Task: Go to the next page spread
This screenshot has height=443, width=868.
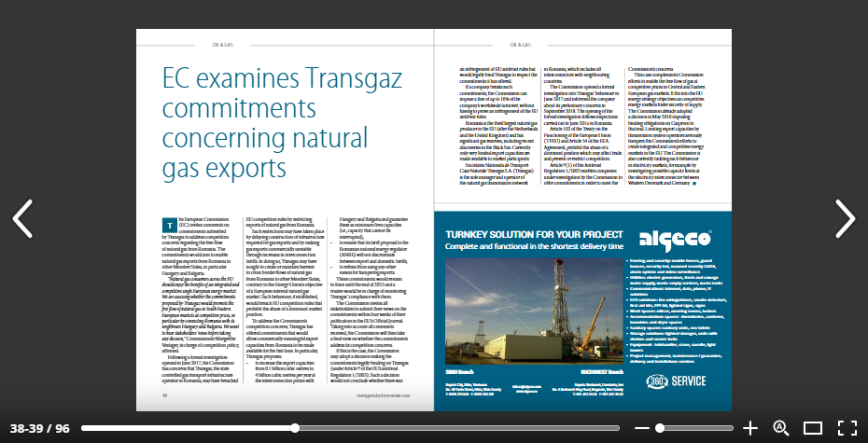Action: [x=844, y=218]
